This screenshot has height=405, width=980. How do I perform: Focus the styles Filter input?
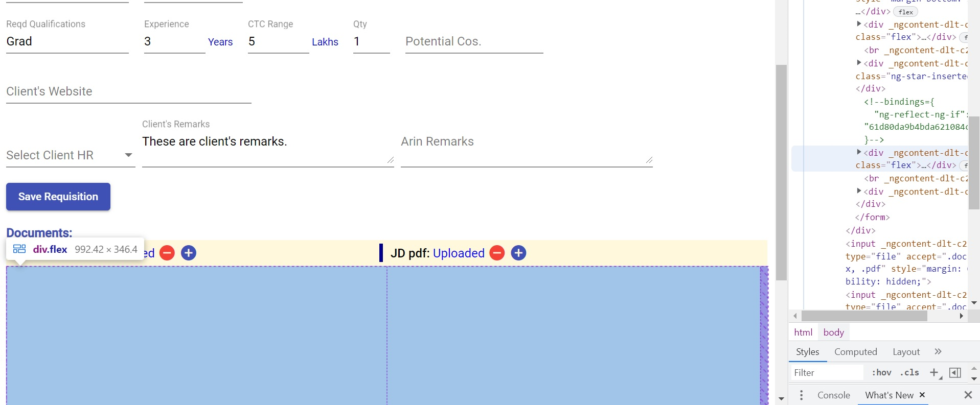(827, 372)
